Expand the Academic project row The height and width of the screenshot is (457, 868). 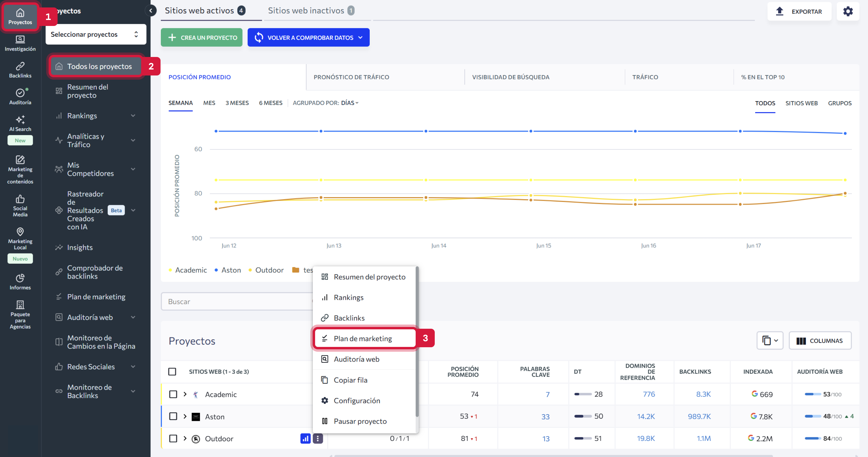click(x=185, y=394)
